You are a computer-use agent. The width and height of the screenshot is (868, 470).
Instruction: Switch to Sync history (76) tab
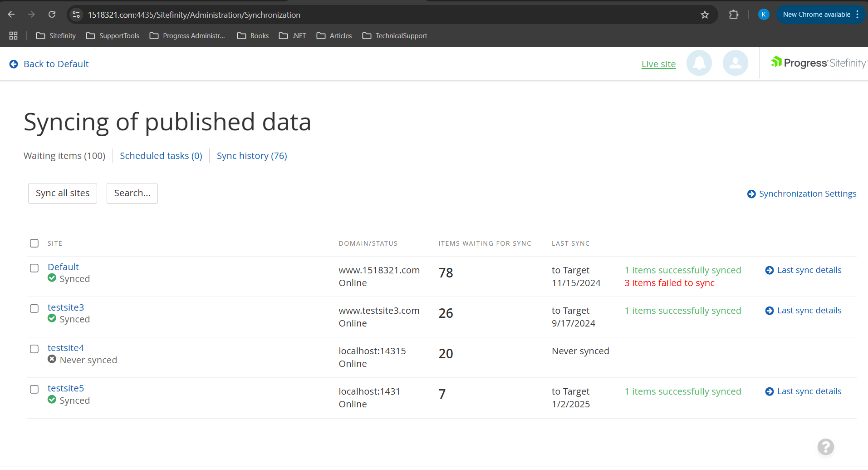coord(252,156)
